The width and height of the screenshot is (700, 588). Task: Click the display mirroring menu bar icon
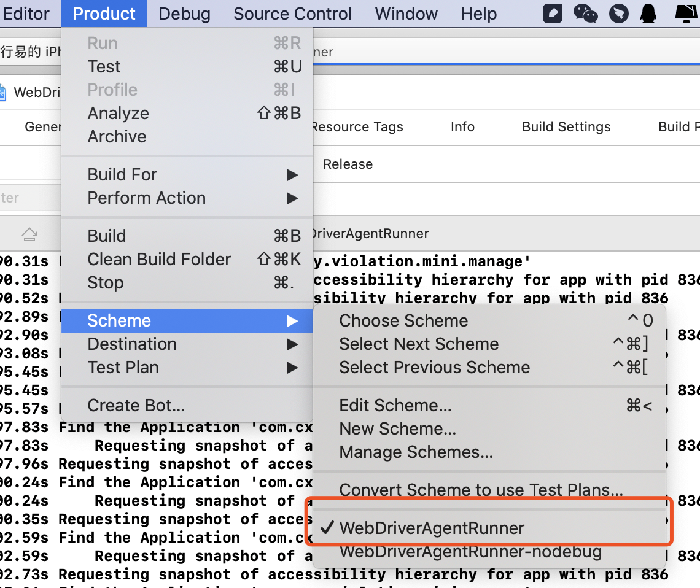coord(686,14)
